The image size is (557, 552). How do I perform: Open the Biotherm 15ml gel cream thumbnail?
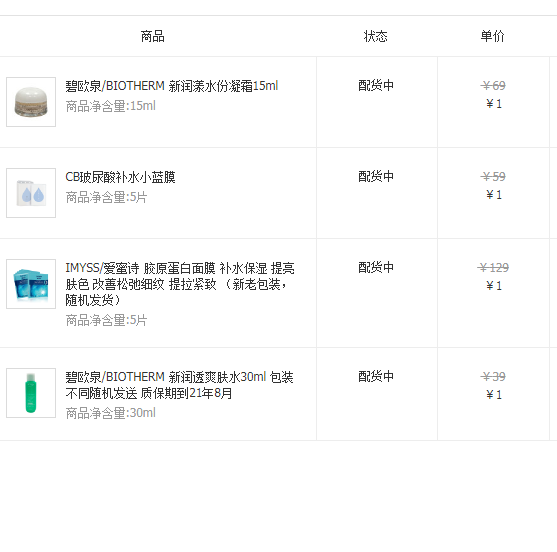pos(31,102)
